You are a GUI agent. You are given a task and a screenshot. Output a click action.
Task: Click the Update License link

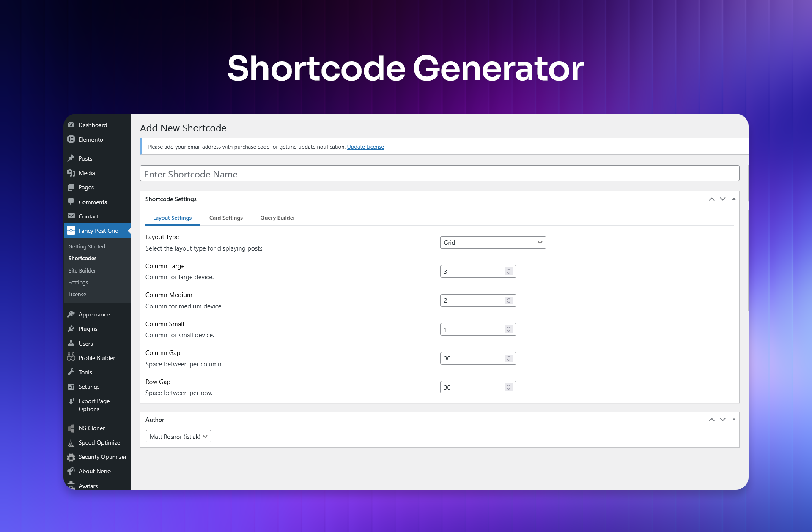(365, 147)
